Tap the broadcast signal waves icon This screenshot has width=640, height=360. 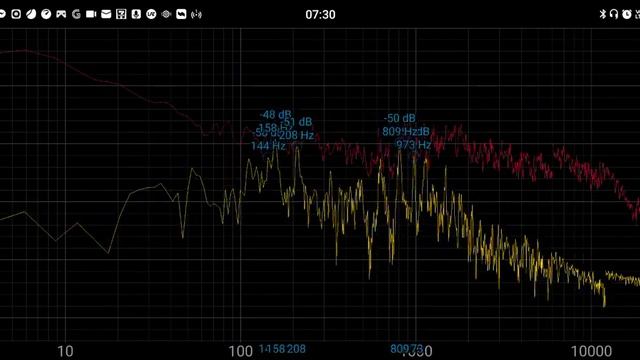point(196,14)
